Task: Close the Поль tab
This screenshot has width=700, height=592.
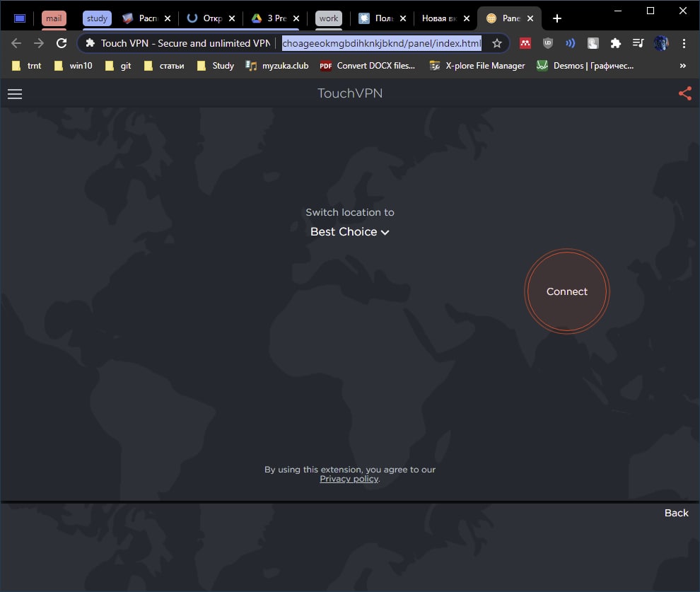Action: click(x=403, y=18)
